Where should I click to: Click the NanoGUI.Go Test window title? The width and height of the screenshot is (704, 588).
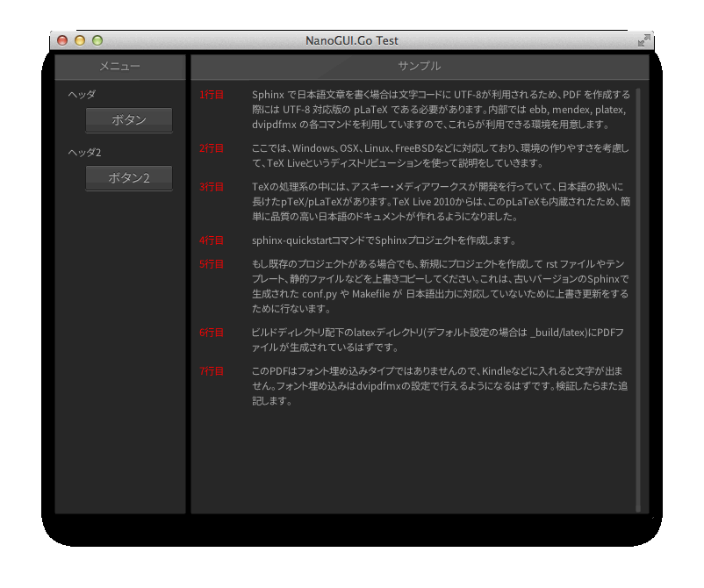(352, 40)
